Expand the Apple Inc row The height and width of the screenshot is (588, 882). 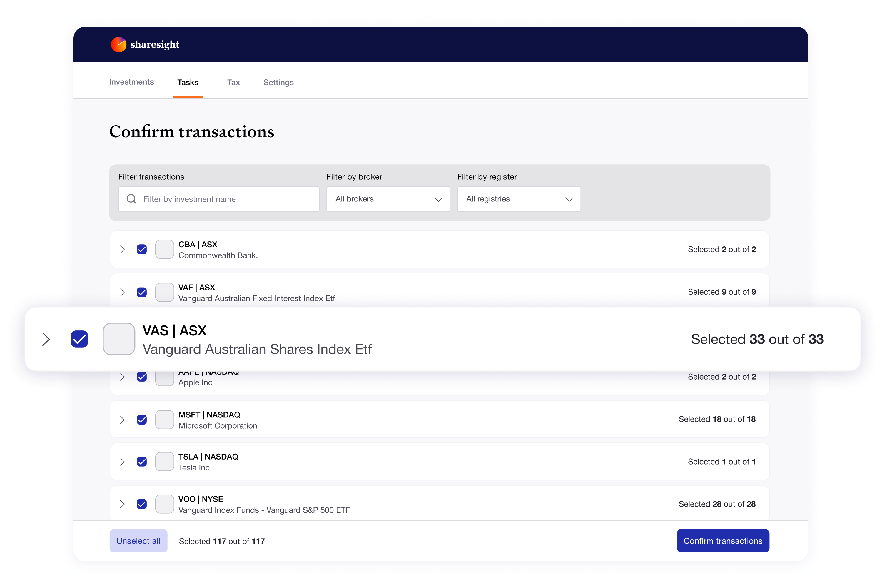122,377
